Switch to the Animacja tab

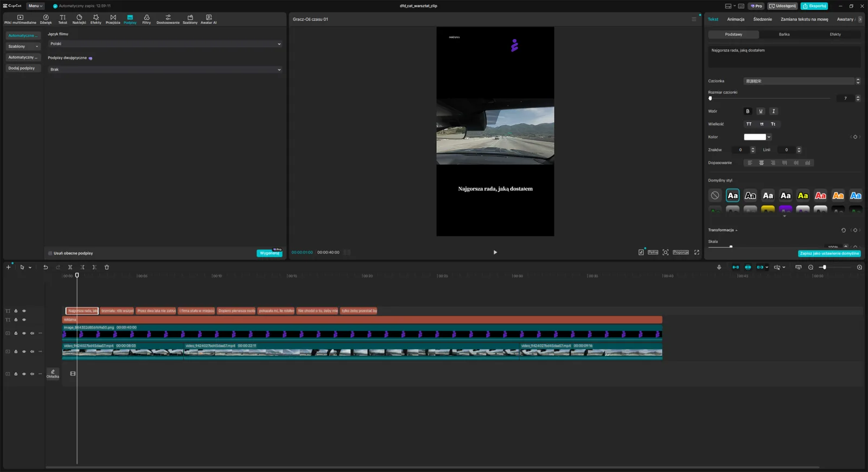(x=736, y=20)
